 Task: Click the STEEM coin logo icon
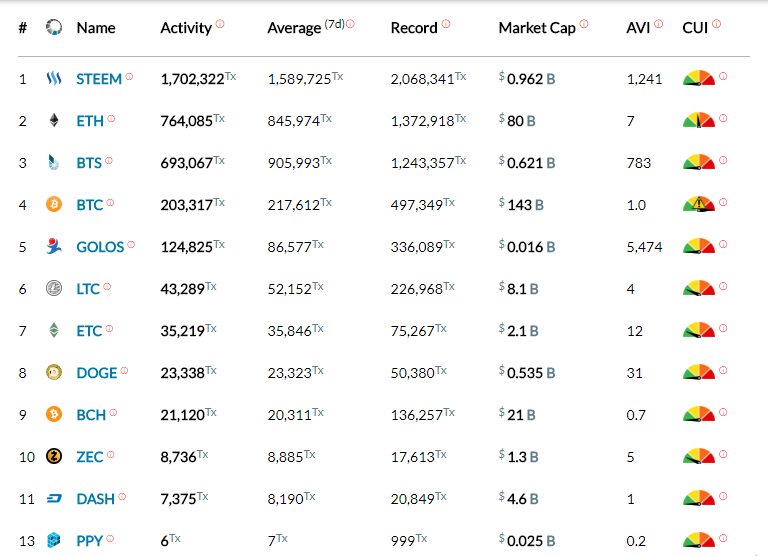point(54,78)
